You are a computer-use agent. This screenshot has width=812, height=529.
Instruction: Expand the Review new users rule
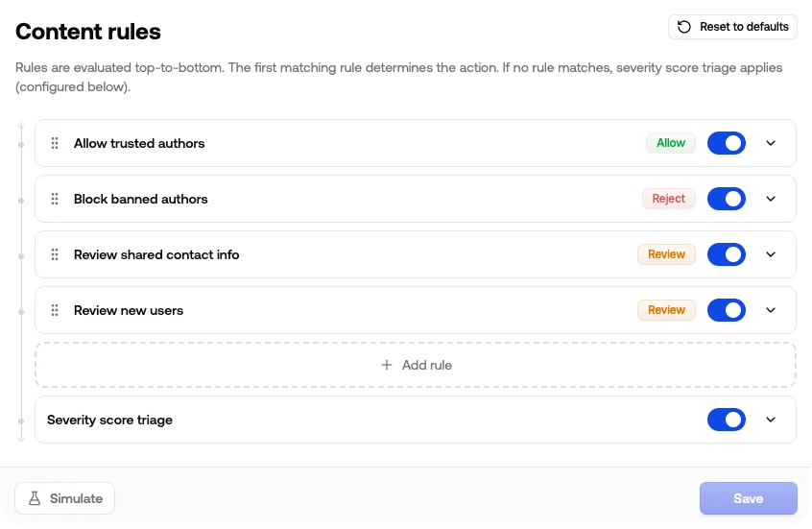click(771, 310)
